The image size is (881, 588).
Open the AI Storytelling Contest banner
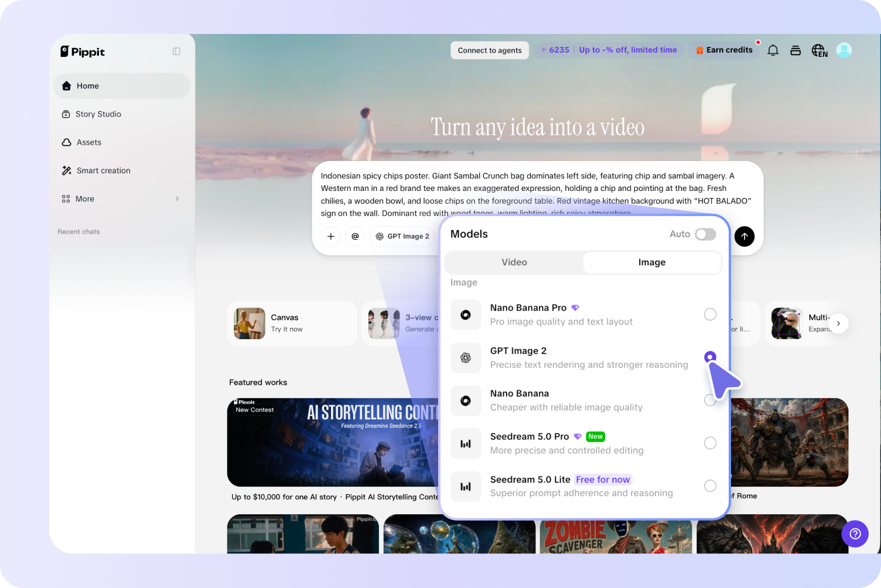point(333,442)
